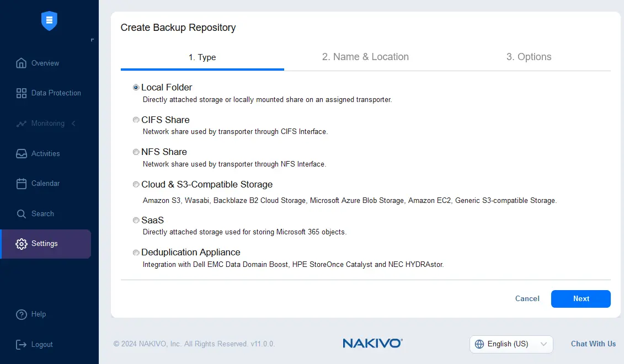
Task: Click the NAKIVO footer logo
Action: (372, 343)
